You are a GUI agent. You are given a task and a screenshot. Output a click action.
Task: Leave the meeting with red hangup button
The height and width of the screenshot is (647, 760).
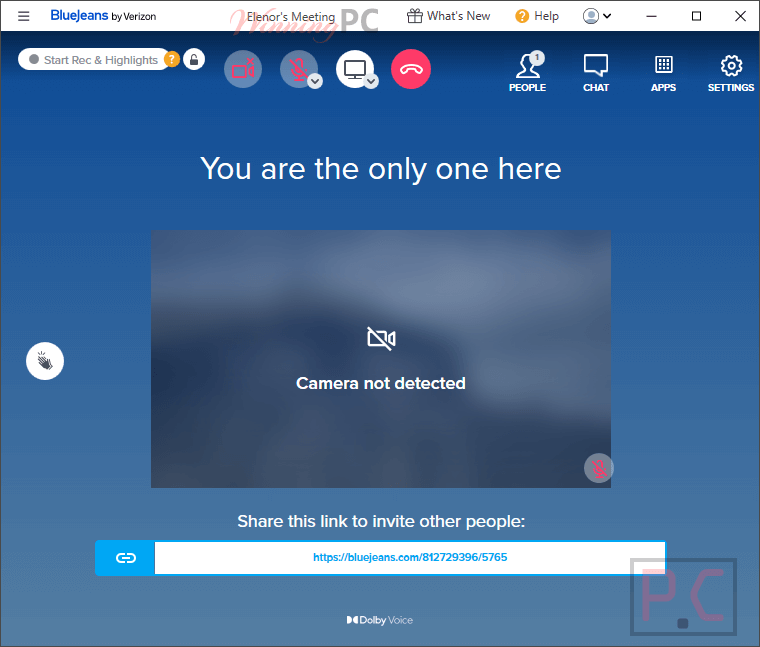411,69
